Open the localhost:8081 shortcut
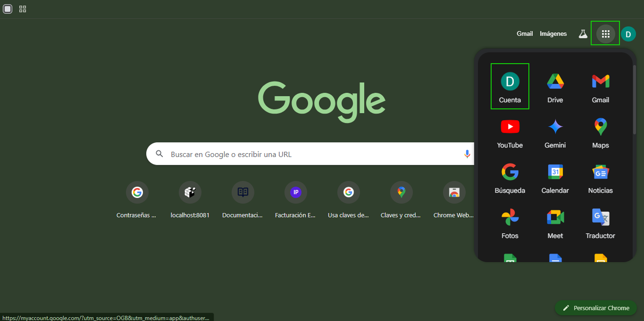Image resolution: width=644 pixels, height=321 pixels. point(190,192)
